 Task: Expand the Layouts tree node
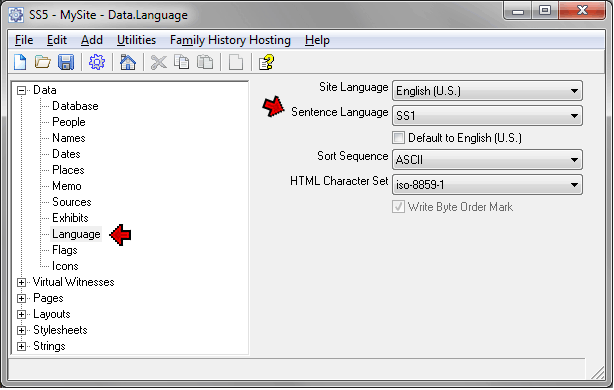coord(22,314)
